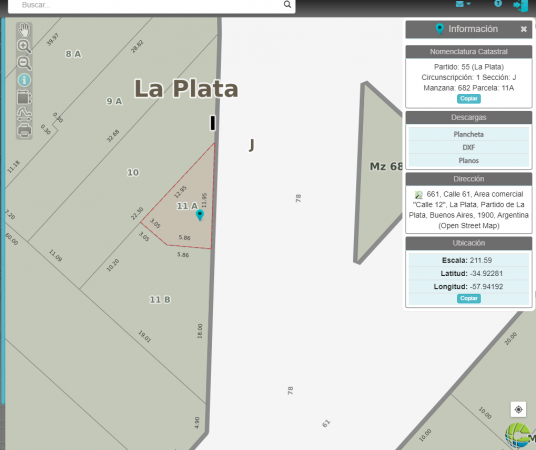
Task: Click the search magnifier icon
Action: (287, 4)
